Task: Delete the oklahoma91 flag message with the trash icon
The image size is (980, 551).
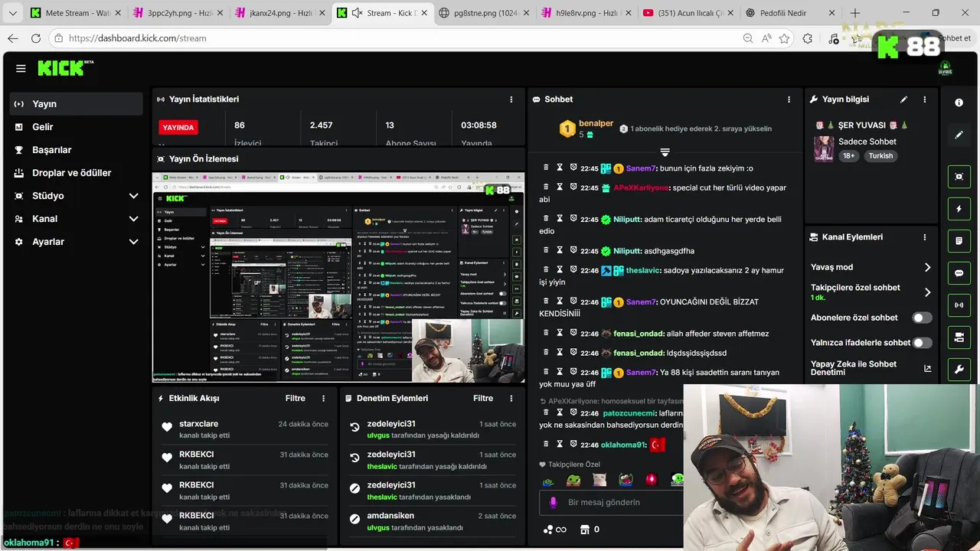Action: 546,444
